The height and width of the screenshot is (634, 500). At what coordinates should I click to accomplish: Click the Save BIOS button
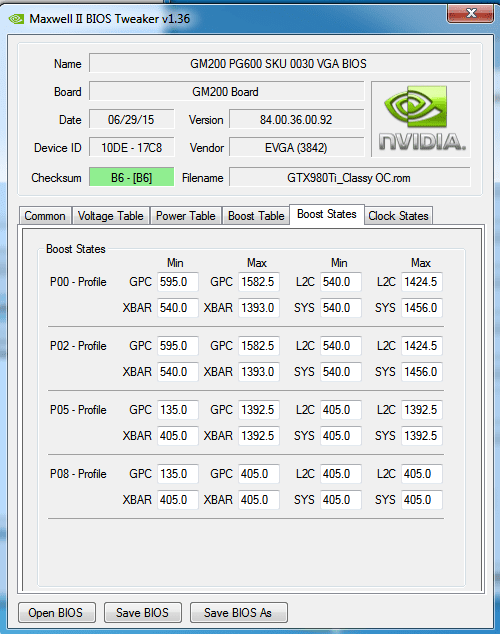point(142,613)
